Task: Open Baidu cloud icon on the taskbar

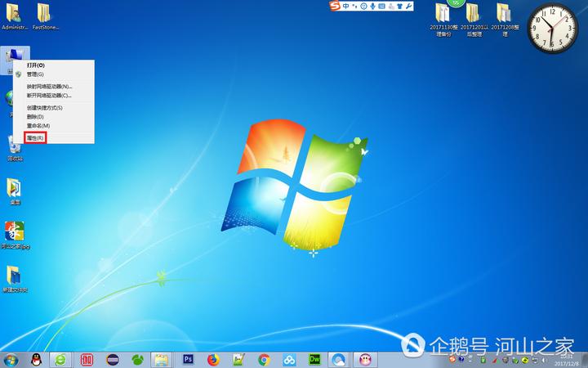Action: (289, 360)
